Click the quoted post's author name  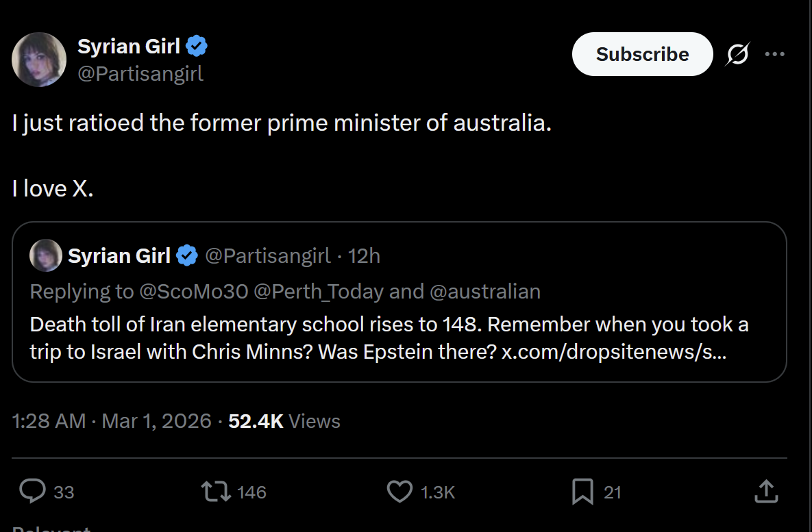pos(119,256)
